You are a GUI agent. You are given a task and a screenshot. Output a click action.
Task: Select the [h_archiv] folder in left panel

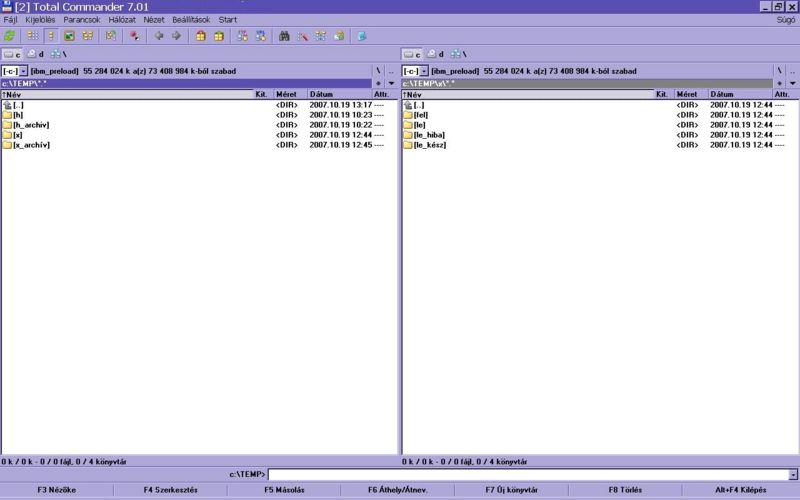point(31,125)
